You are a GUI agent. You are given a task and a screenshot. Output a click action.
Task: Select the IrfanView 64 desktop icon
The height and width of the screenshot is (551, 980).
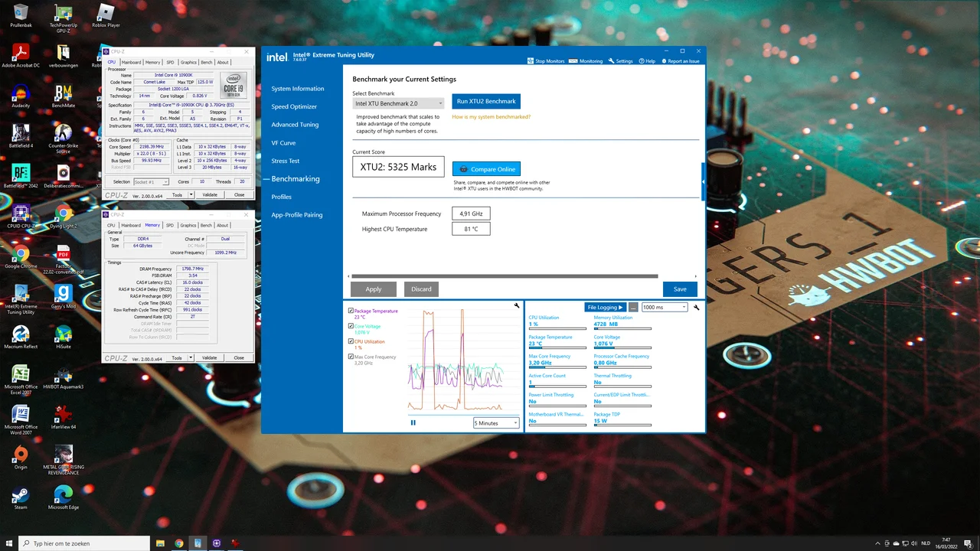[x=64, y=418]
